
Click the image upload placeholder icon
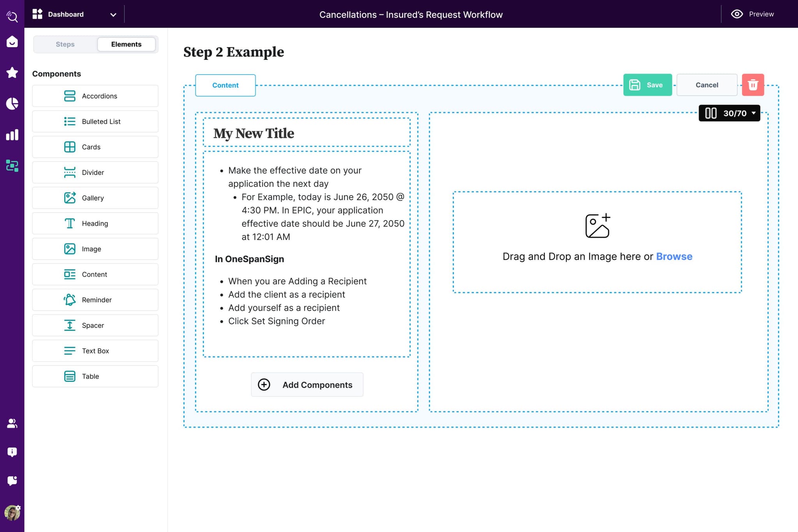(597, 225)
